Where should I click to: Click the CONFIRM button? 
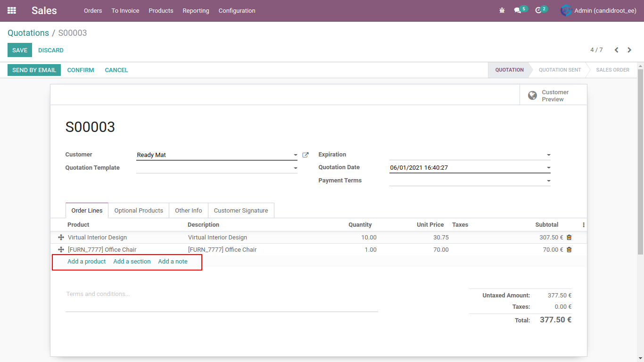coord(81,70)
